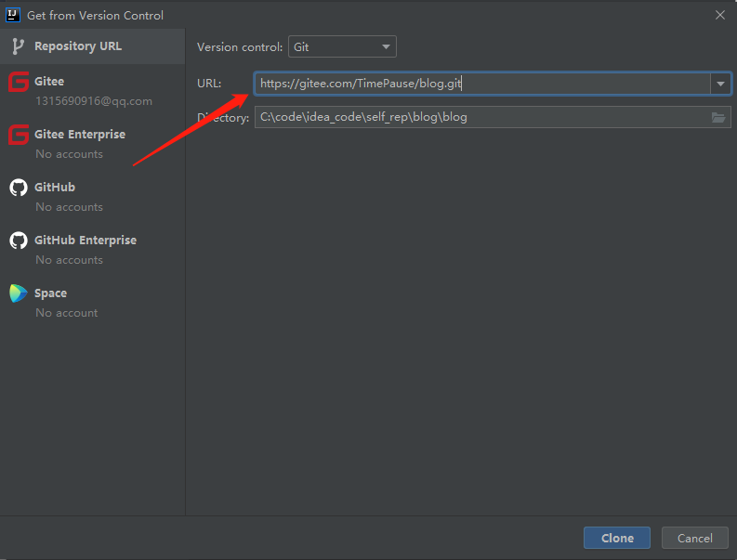
Task: Expand the URL history dropdown arrow
Action: click(x=720, y=84)
